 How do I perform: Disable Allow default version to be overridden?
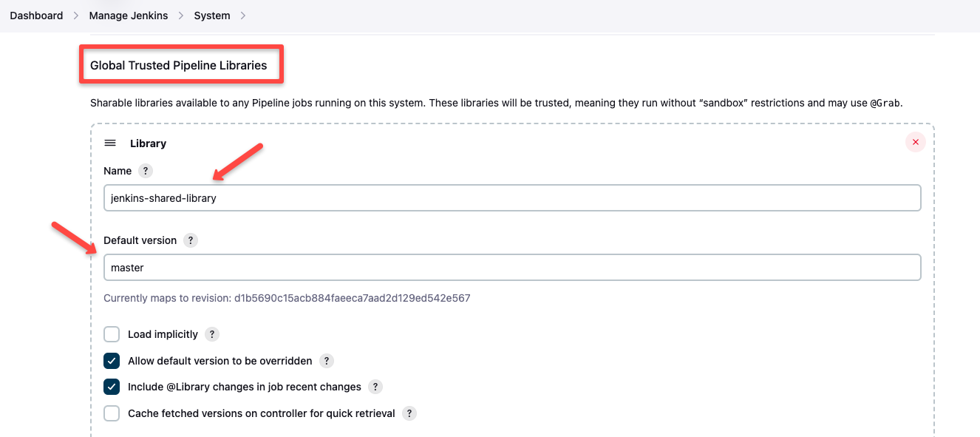(x=111, y=361)
